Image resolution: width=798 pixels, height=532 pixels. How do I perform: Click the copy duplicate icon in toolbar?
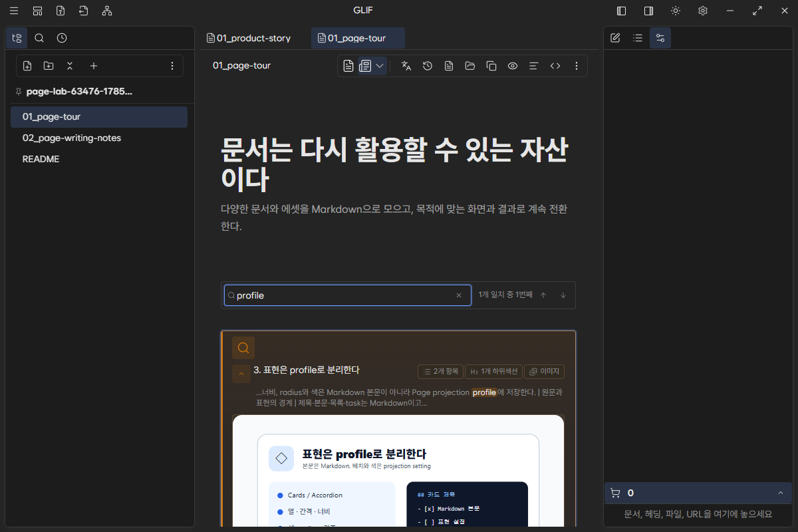click(x=491, y=66)
